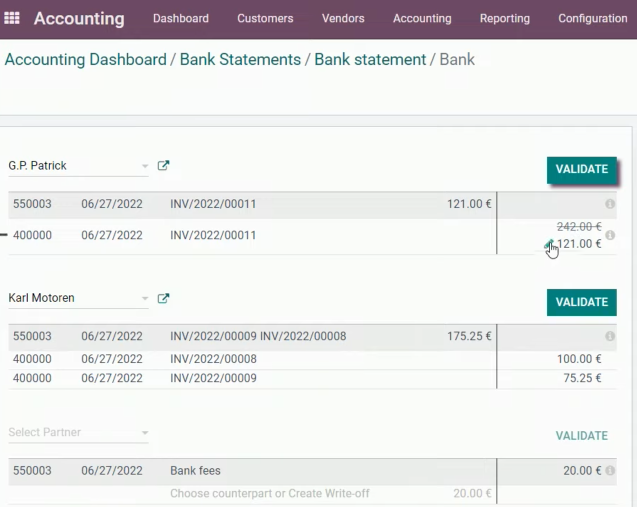Go to Bank Statements breadcrumb
The width and height of the screenshot is (637, 507).
pyautogui.click(x=240, y=60)
